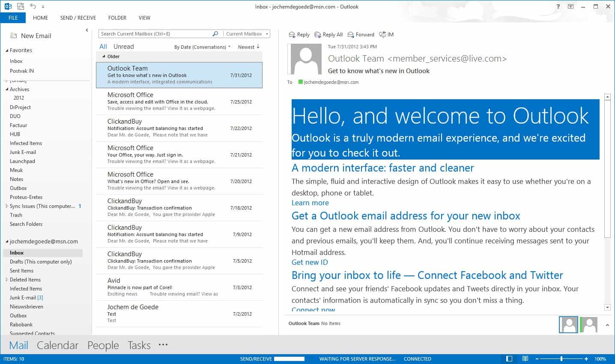Screen dimensions: 615x364
Task: Click Reply All in the reading pane
Action: click(328, 35)
